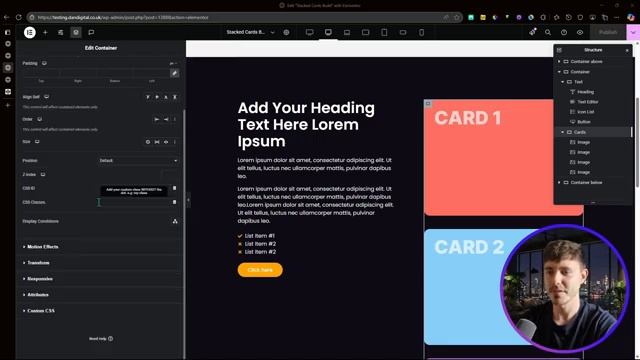Toggle the Padding link values button
The height and width of the screenshot is (360, 640).
tap(174, 73)
